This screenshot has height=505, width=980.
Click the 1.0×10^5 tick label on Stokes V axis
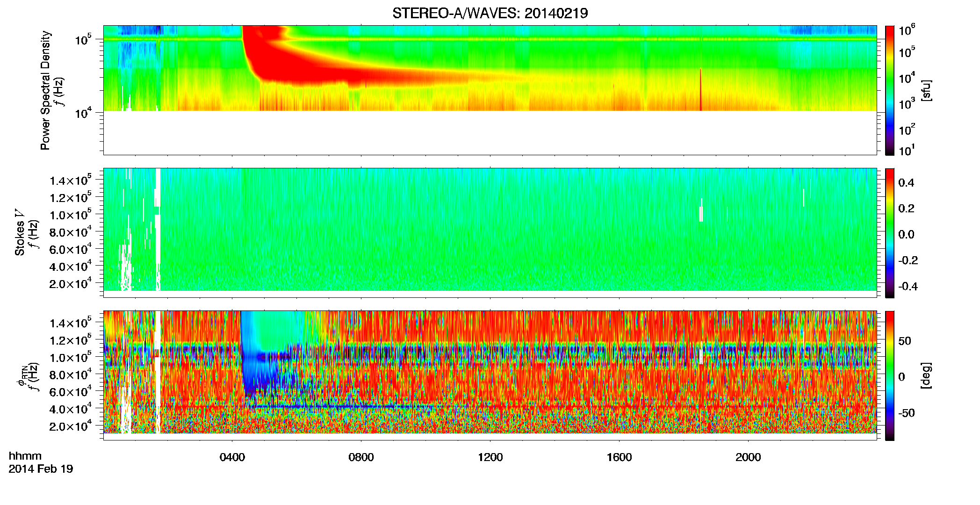pos(71,215)
